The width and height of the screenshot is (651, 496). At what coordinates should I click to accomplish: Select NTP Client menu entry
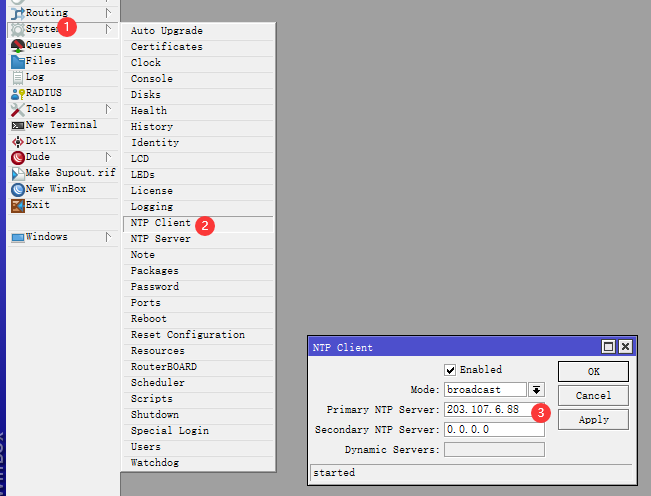(198, 223)
